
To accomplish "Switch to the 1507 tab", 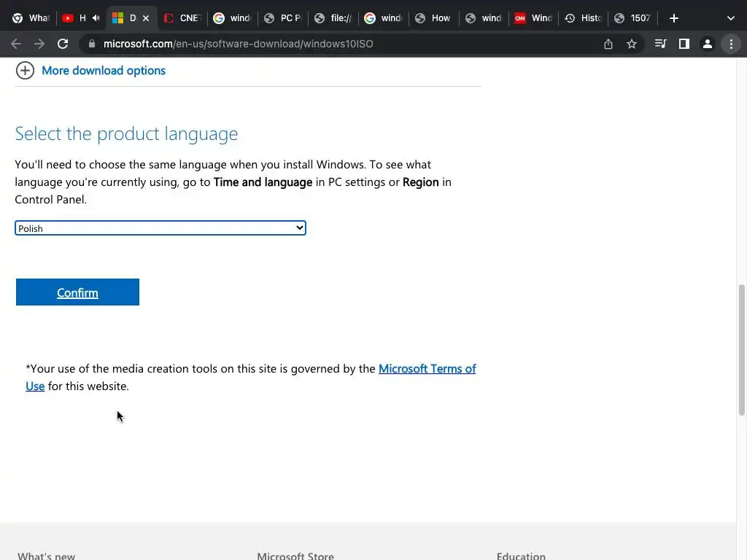I will 634,18.
